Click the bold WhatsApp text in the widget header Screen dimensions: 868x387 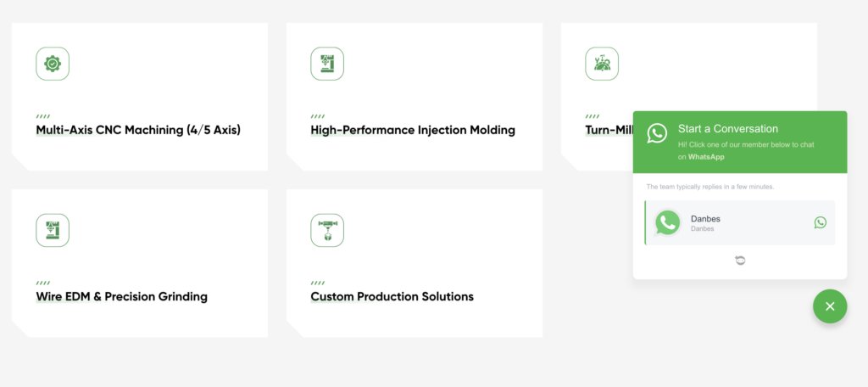pyautogui.click(x=706, y=157)
